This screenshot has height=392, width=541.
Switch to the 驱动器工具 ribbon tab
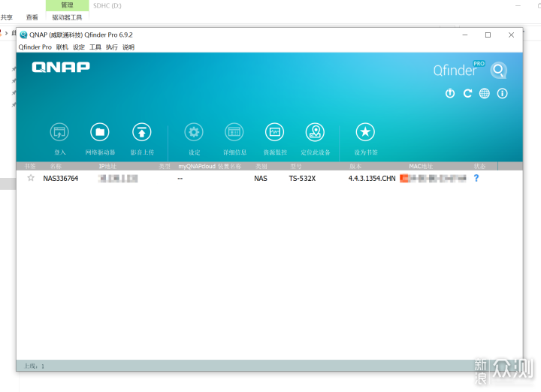[x=68, y=17]
